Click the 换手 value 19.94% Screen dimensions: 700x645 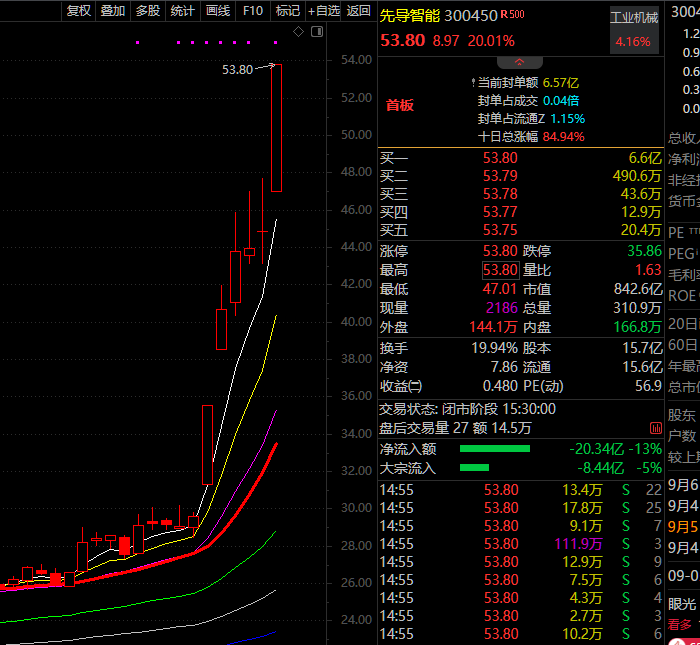494,348
